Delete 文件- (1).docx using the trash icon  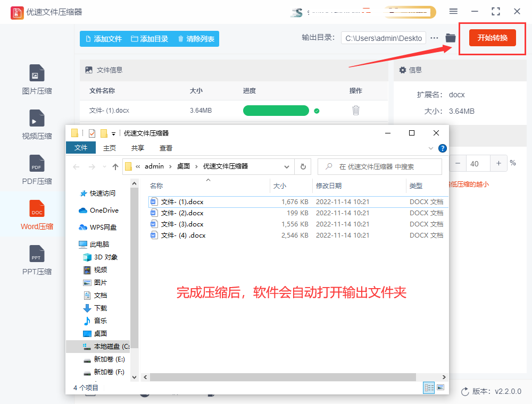355,111
